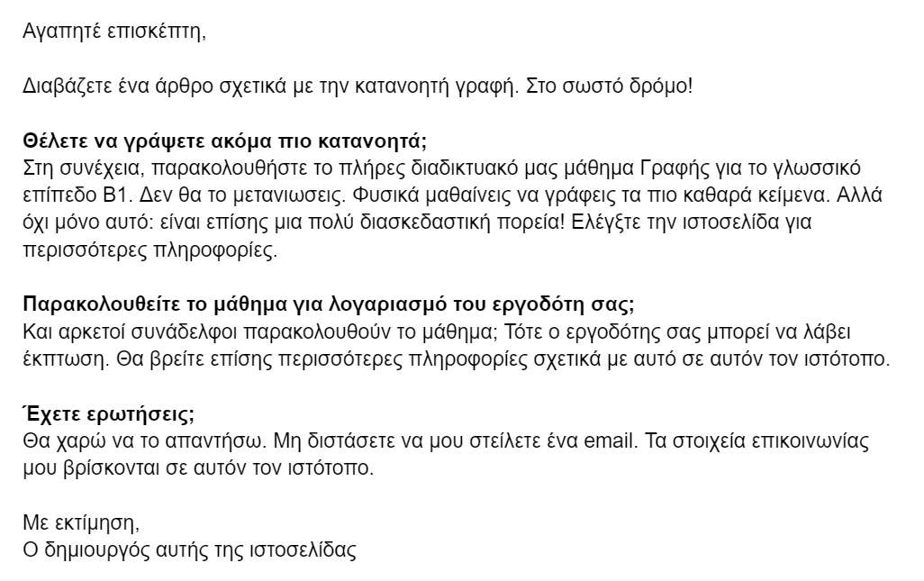The width and height of the screenshot is (924, 581).
Task: Click the signature "Ο δημιουργός αυτής της ιστοσελίδας"
Action: coord(190,549)
